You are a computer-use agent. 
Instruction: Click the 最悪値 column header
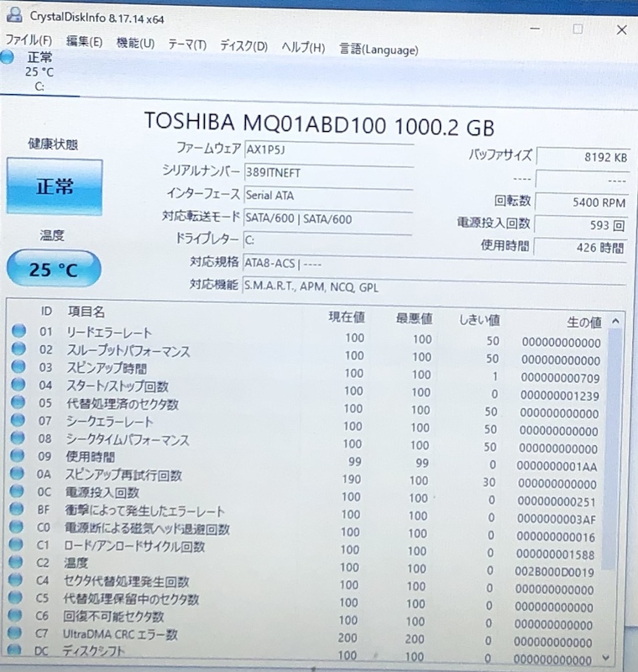[414, 318]
